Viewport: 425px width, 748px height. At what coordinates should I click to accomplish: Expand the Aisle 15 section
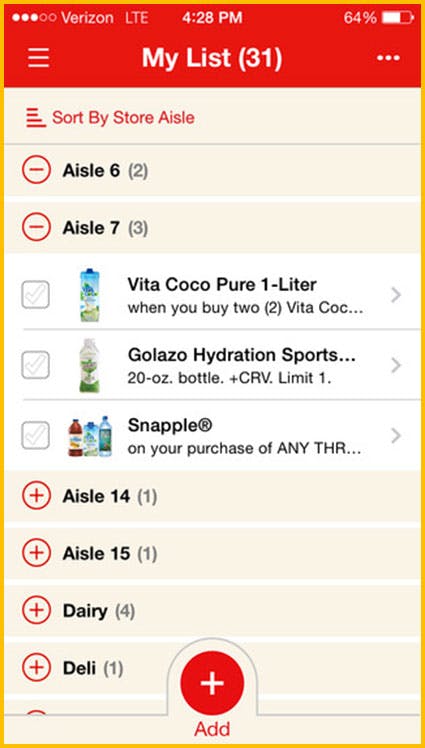tap(36, 553)
